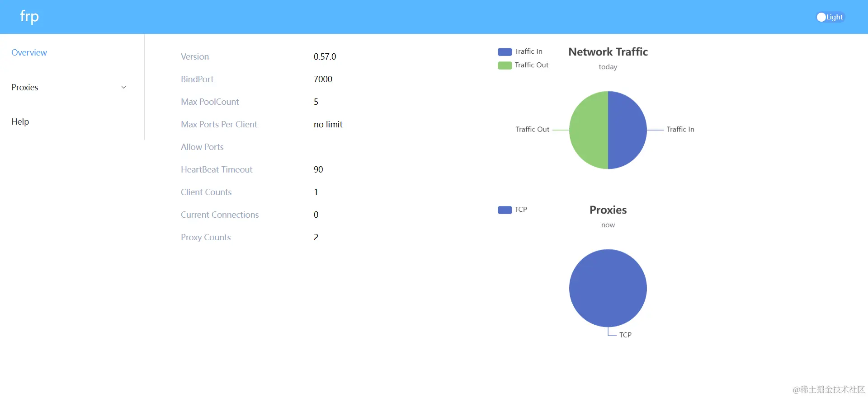The width and height of the screenshot is (868, 397).
Task: Select the Proxies menu entry
Action: tap(25, 87)
